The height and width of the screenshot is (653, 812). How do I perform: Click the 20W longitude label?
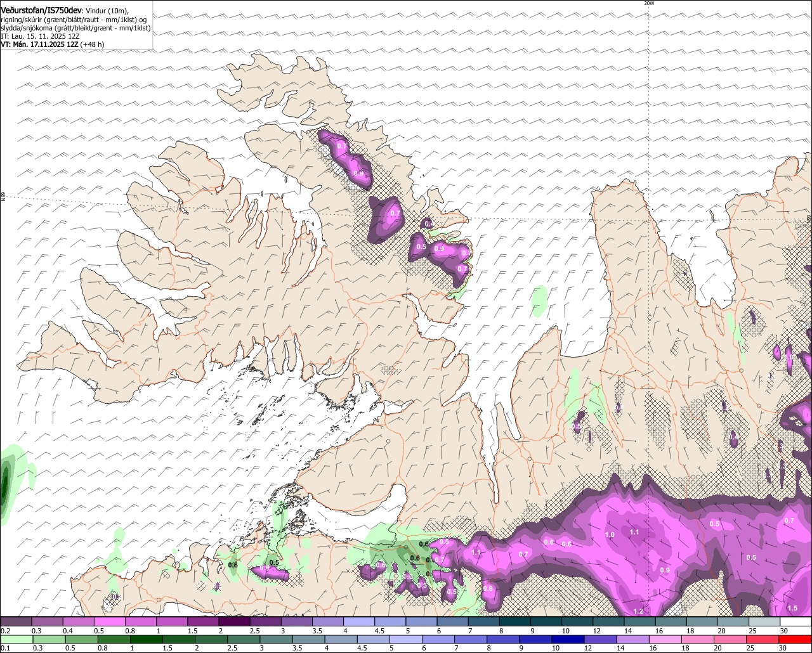pyautogui.click(x=648, y=3)
